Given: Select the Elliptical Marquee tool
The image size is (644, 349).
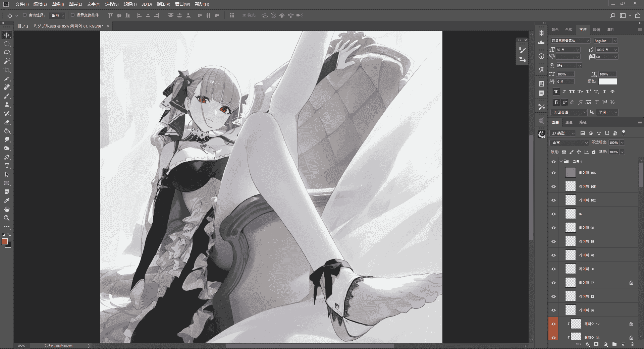Looking at the screenshot, I should coord(7,44).
